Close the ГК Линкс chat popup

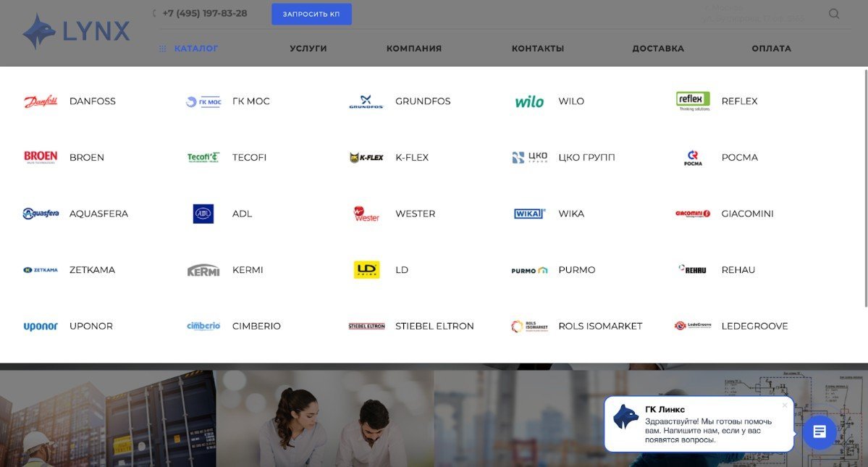tap(785, 405)
